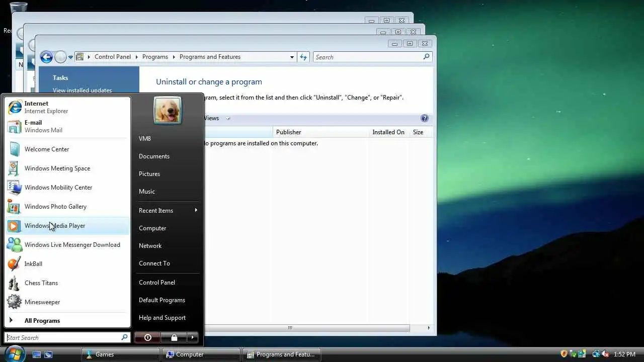Click Back button in Programs and Features
The image size is (644, 362).
coord(46,57)
